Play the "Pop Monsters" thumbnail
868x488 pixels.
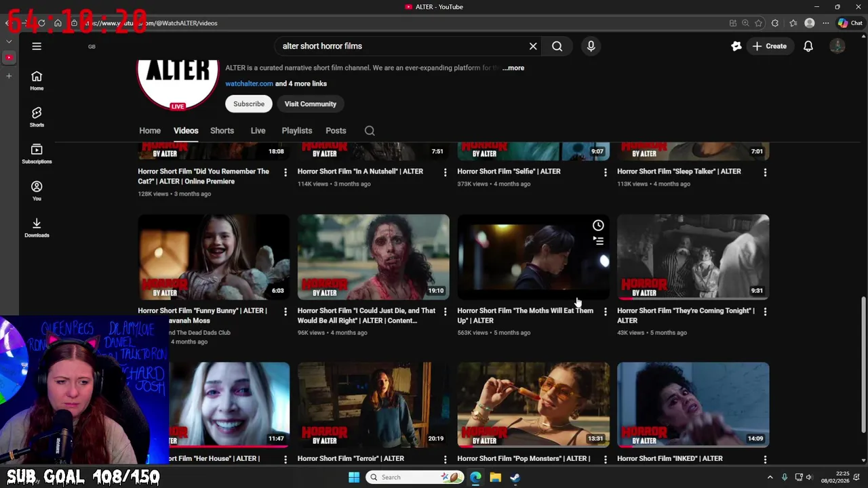tap(533, 405)
